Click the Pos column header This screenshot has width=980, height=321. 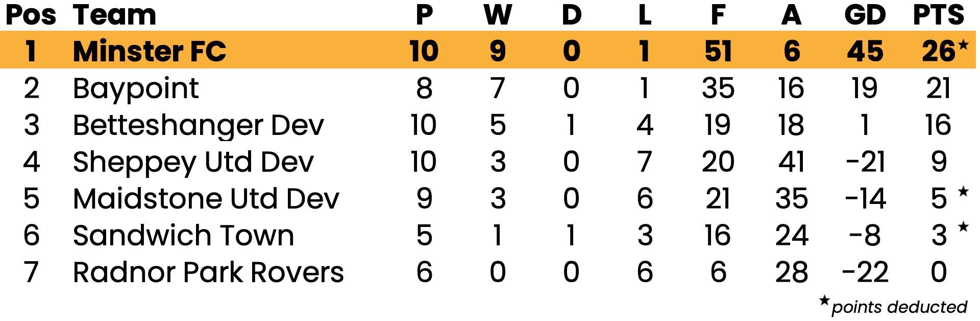pyautogui.click(x=31, y=15)
